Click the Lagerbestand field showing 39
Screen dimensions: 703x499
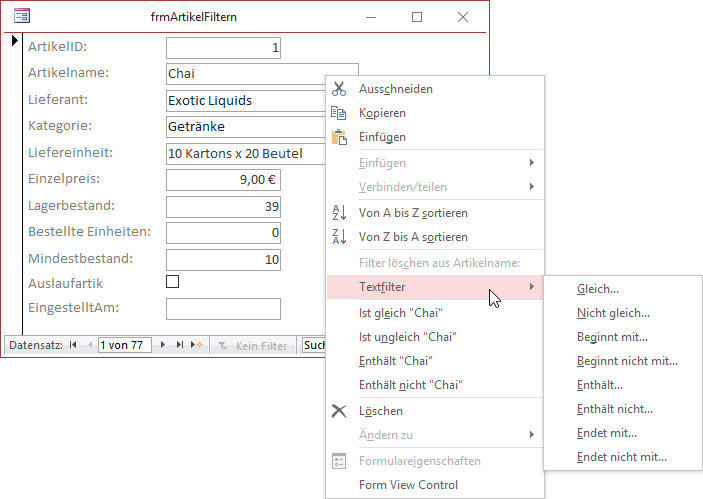[x=223, y=207]
